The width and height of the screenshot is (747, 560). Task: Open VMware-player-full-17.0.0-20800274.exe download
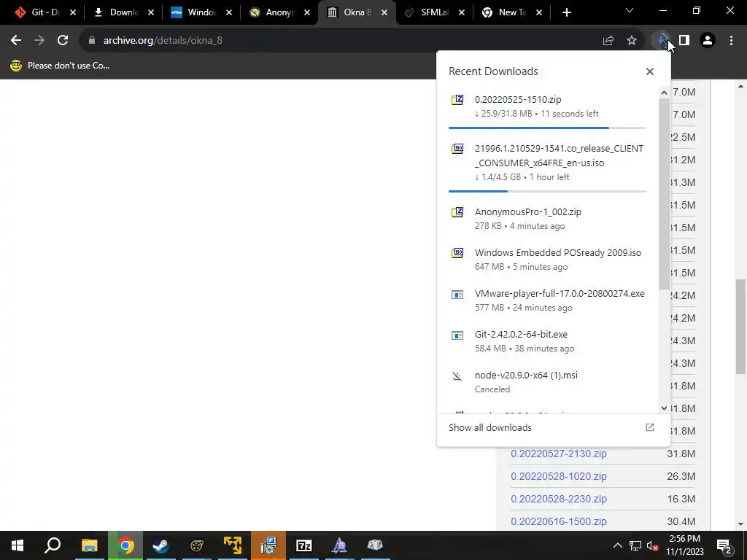coord(560,294)
